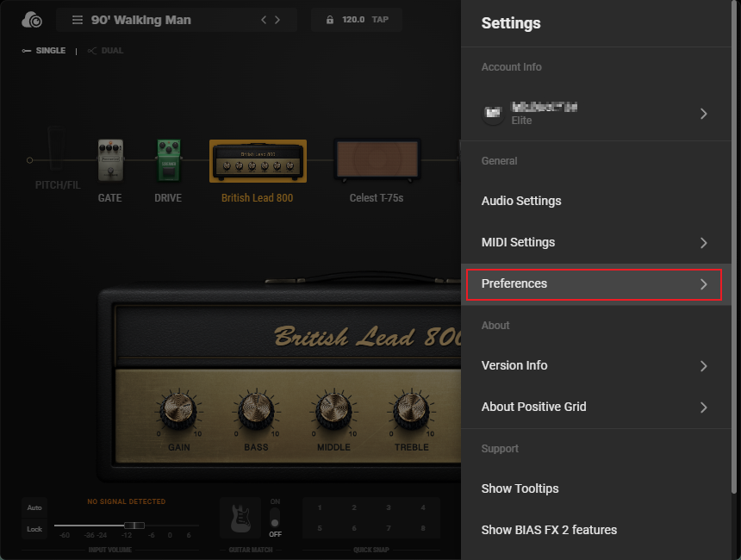Open Audio Settings
This screenshot has width=741, height=560.
tap(596, 201)
